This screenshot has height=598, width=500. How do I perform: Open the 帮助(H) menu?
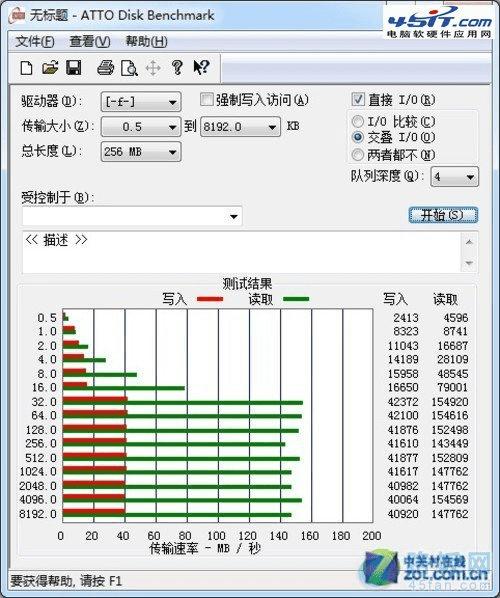pyautogui.click(x=146, y=42)
